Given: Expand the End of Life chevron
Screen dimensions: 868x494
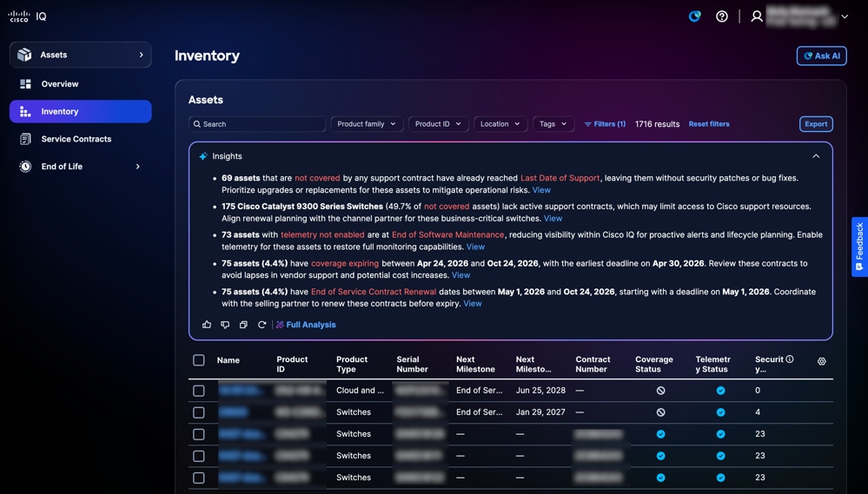Looking at the screenshot, I should [x=138, y=167].
